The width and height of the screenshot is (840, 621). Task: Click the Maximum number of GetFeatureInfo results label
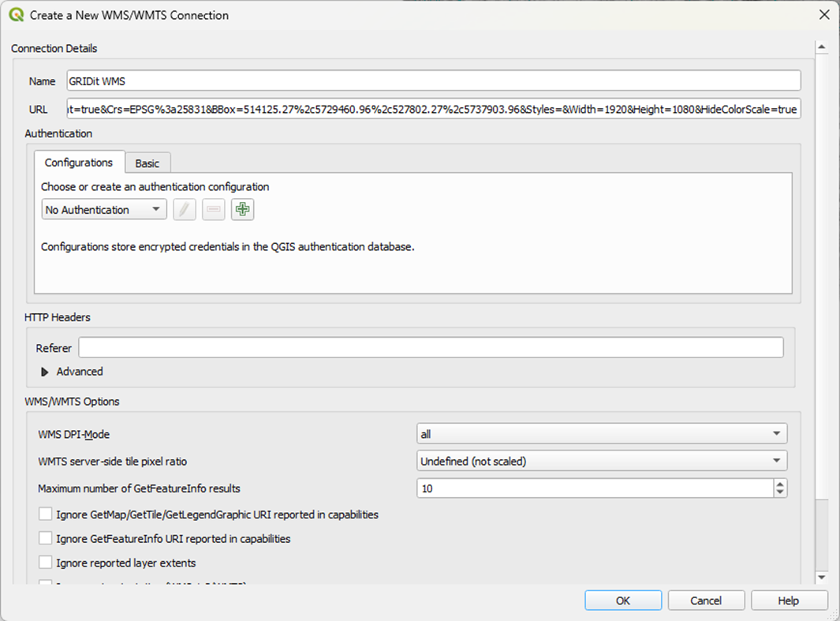coord(139,488)
